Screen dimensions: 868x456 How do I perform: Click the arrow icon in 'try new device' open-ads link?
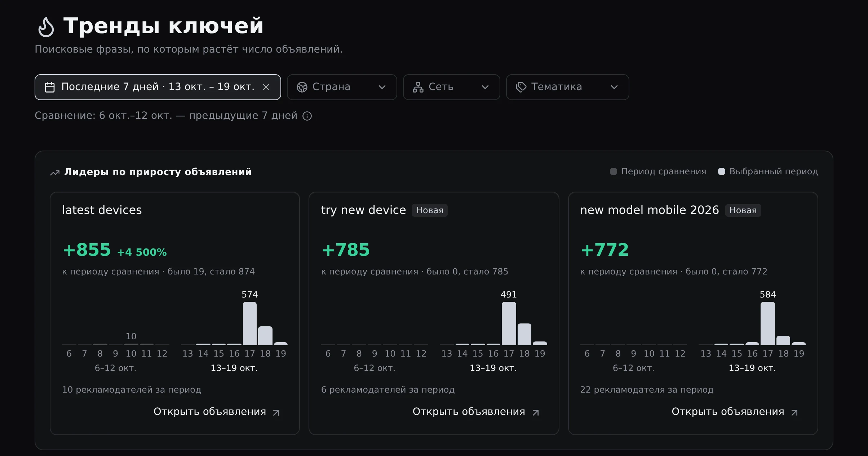point(536,413)
